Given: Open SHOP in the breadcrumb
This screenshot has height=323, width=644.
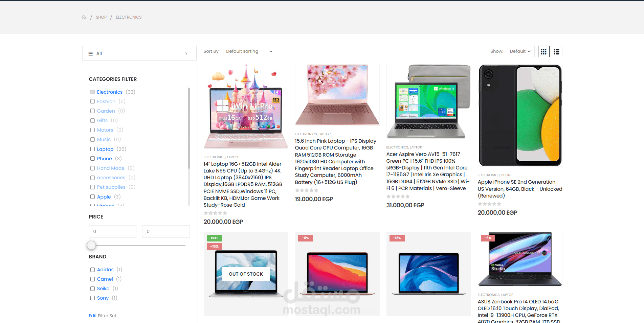Looking at the screenshot, I should pyautogui.click(x=101, y=17).
